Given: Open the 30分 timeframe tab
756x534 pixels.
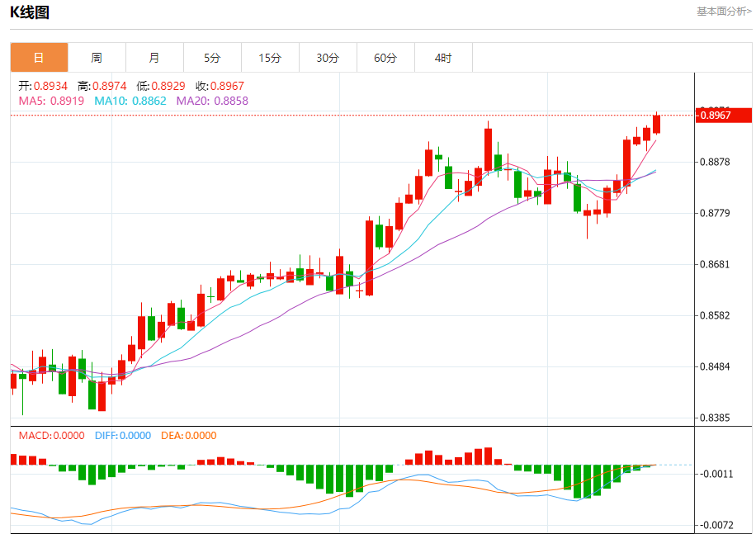Looking at the screenshot, I should click(x=328, y=58).
